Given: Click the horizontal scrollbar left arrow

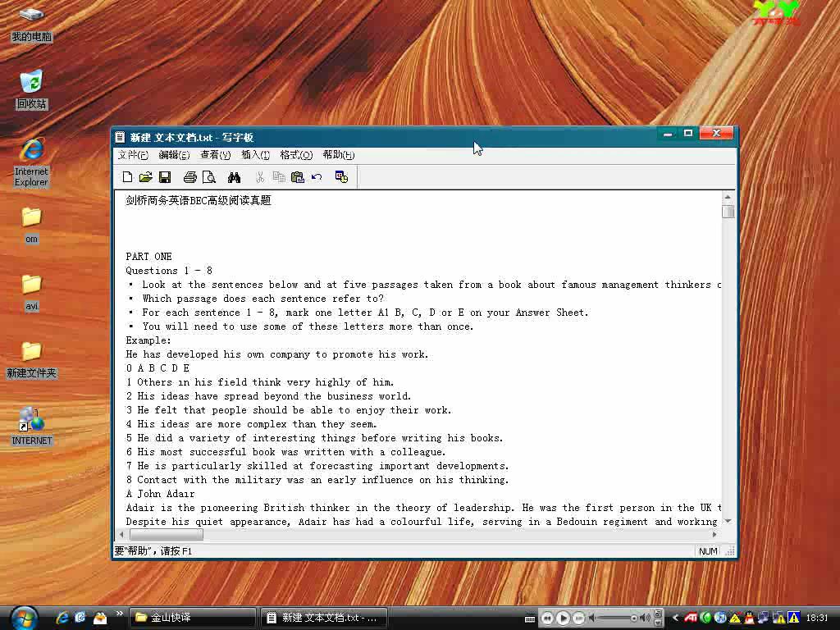Looking at the screenshot, I should (x=121, y=534).
